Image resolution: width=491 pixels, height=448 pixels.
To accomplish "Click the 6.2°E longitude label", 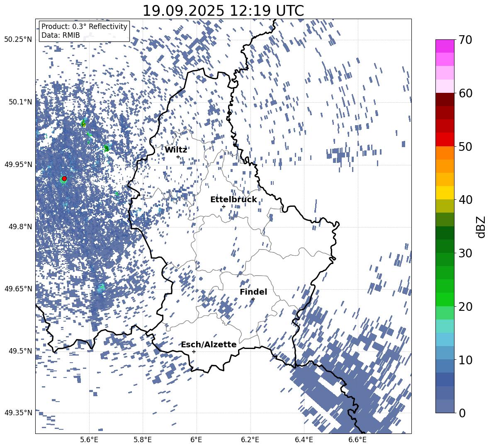I will pos(250,441).
